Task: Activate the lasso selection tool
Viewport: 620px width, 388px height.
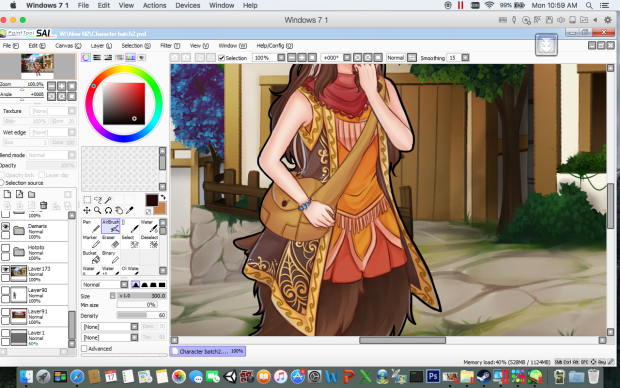Action: click(x=98, y=200)
